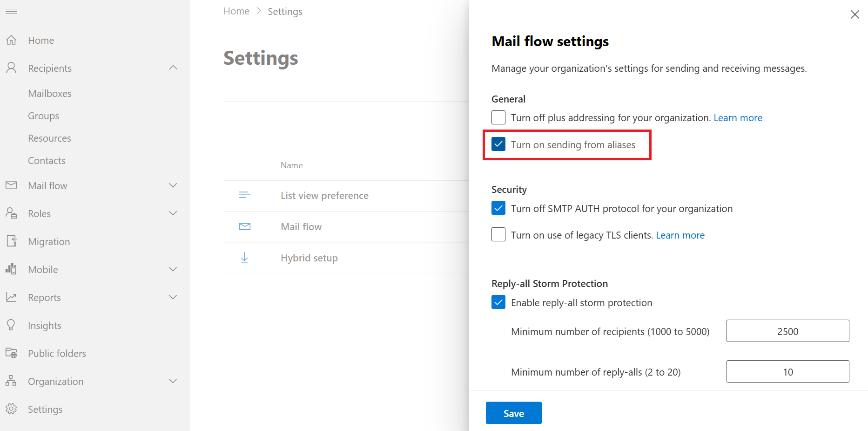Open Learn more link for plus addressing
This screenshot has height=431, width=868.
pos(738,118)
